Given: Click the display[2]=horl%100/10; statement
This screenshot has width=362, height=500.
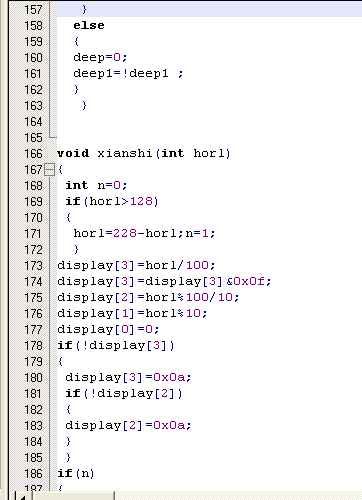Looking at the screenshot, I should tap(148, 297).
